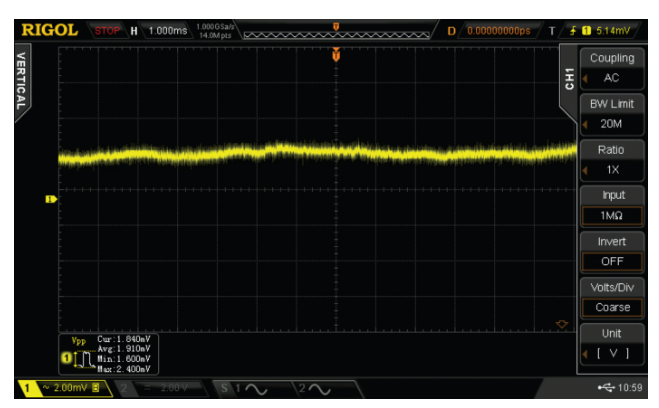Viewport: 659px width, 408px height.
Task: Click the trigger source channel 1 badge
Action: coord(586,31)
